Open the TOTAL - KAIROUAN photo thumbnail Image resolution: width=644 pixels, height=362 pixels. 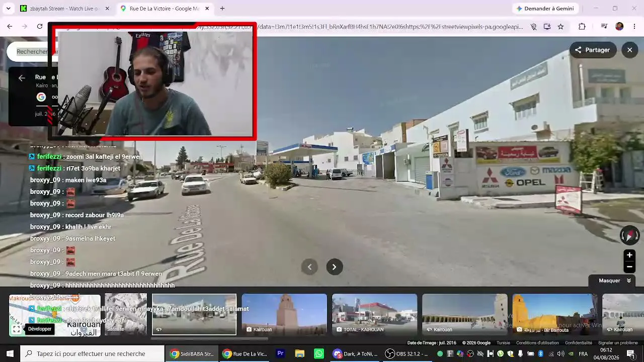click(x=374, y=314)
